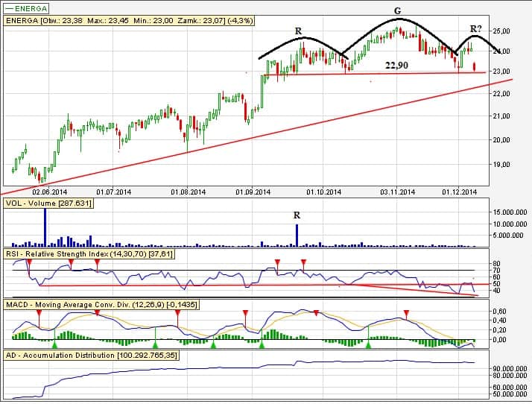The width and height of the screenshot is (532, 404).
Task: Click the "R" label in volume panel
Action: [x=297, y=215]
